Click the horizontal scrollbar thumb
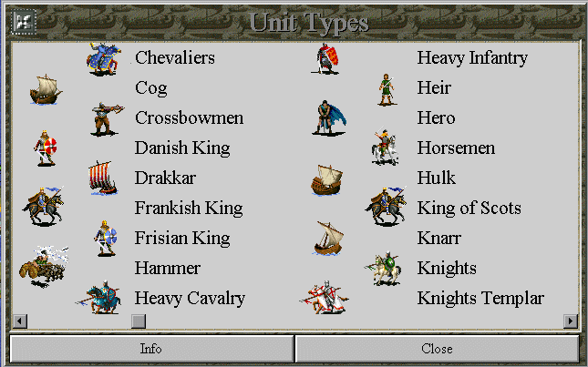 (139, 321)
